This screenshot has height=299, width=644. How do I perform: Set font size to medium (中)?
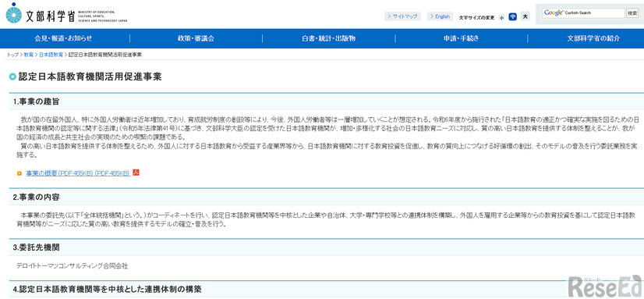pos(512,16)
